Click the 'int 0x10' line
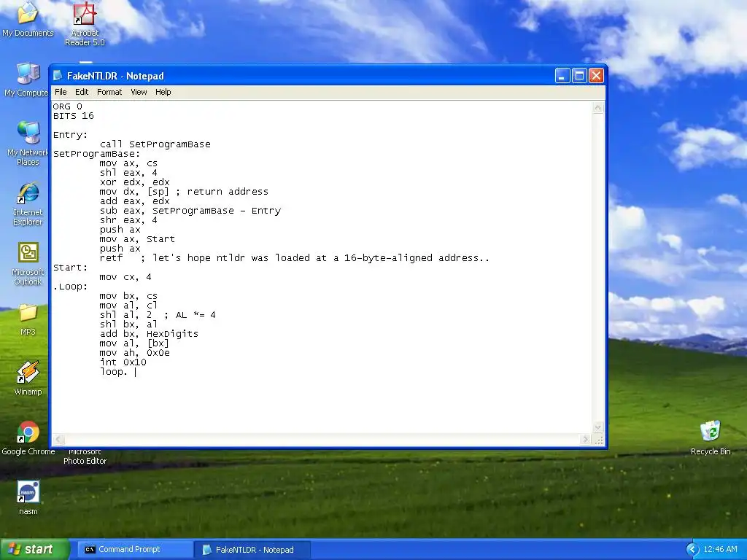747x560 pixels. click(123, 362)
